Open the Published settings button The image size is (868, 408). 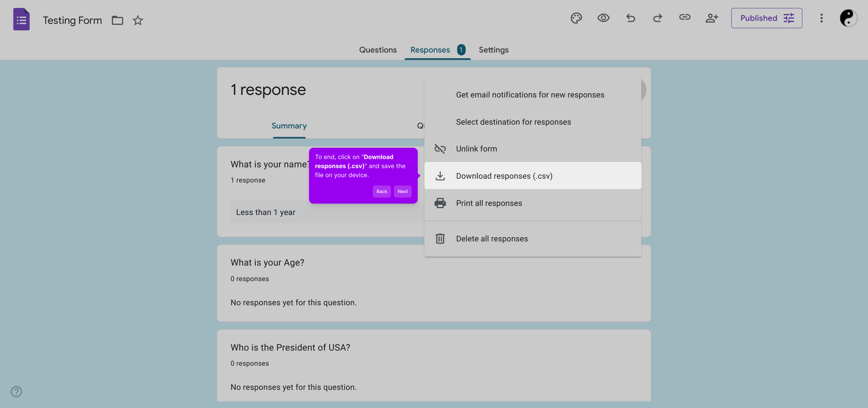[x=766, y=18]
